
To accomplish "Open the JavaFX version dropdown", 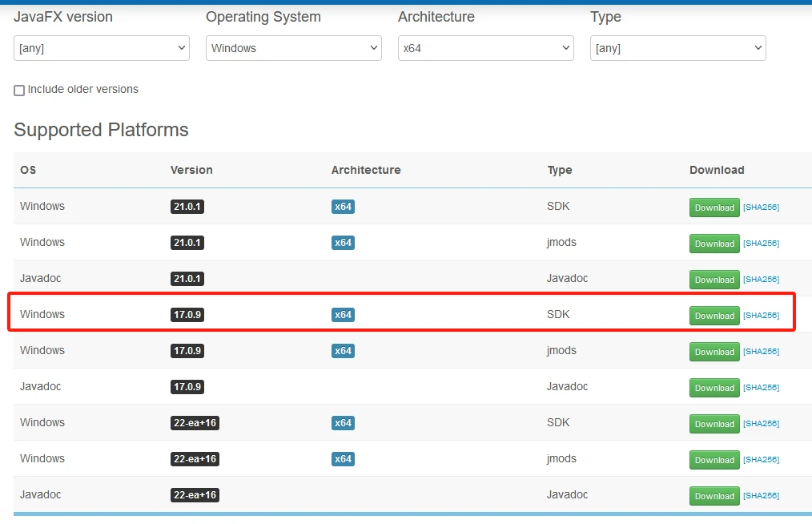I will pyautogui.click(x=102, y=48).
